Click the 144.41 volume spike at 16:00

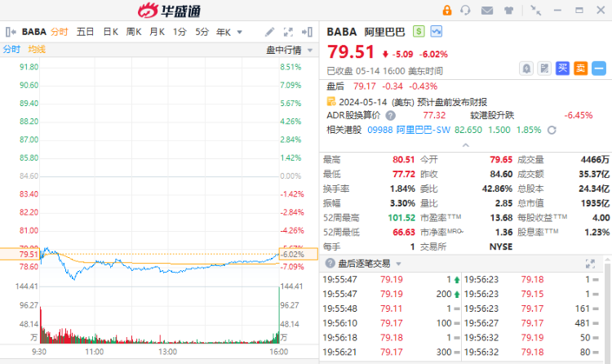[x=279, y=315]
